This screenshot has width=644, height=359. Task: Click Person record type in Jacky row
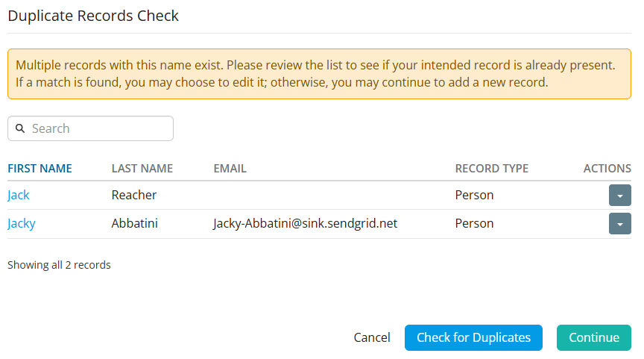tap(474, 223)
